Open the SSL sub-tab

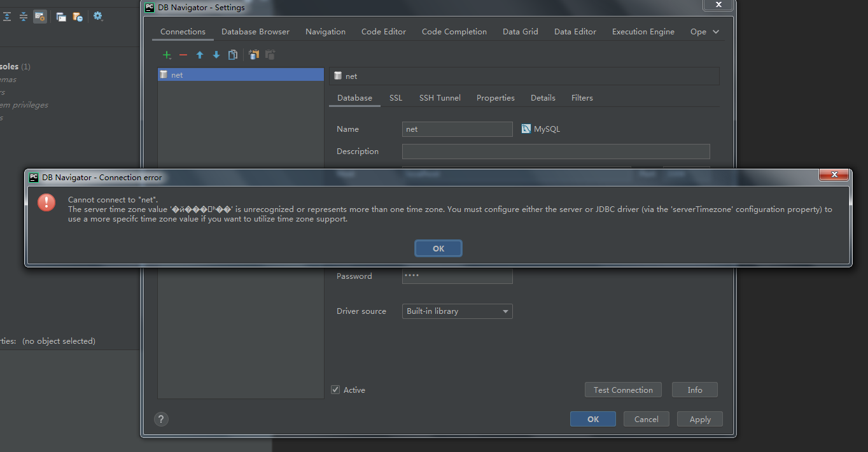point(396,98)
